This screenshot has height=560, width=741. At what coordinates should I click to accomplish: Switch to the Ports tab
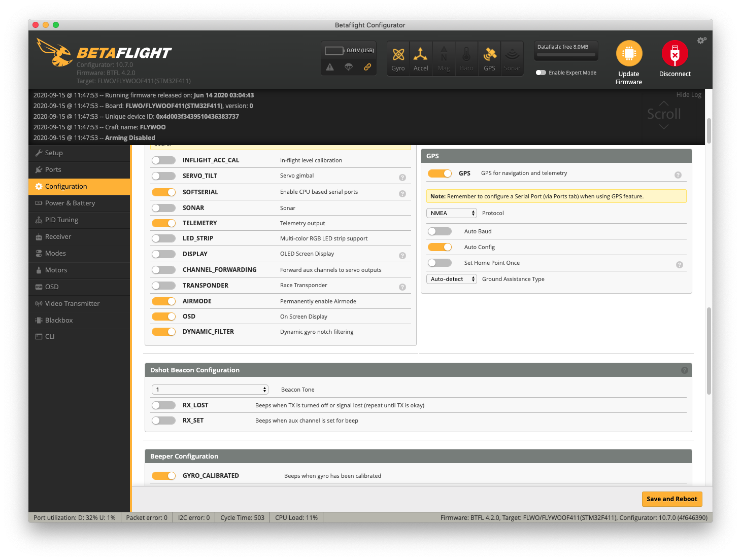[x=80, y=169]
